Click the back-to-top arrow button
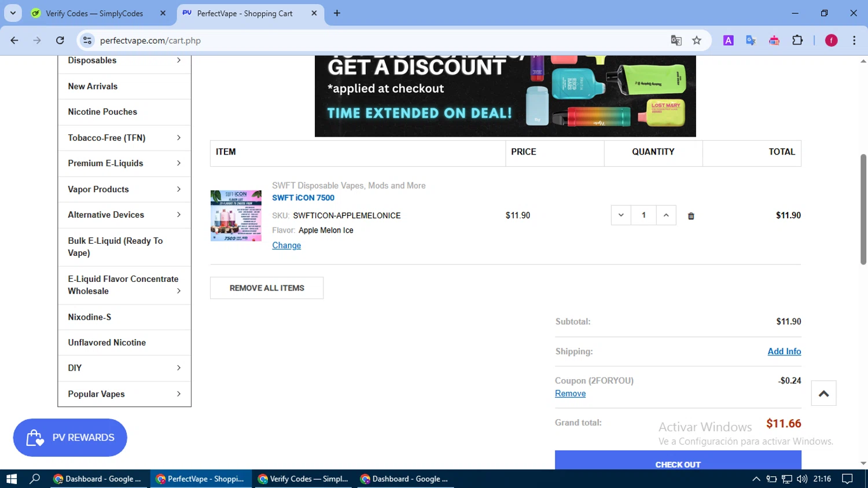Image resolution: width=868 pixels, height=488 pixels. tap(823, 394)
